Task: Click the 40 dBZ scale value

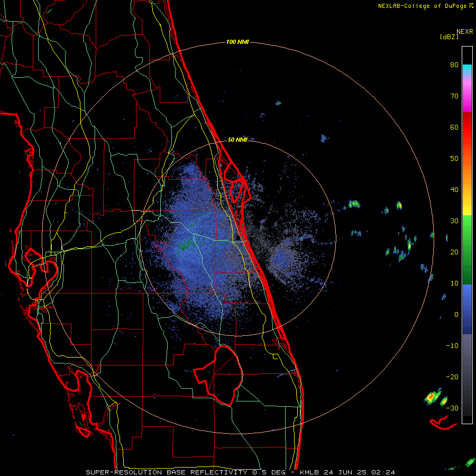Action: click(x=454, y=190)
